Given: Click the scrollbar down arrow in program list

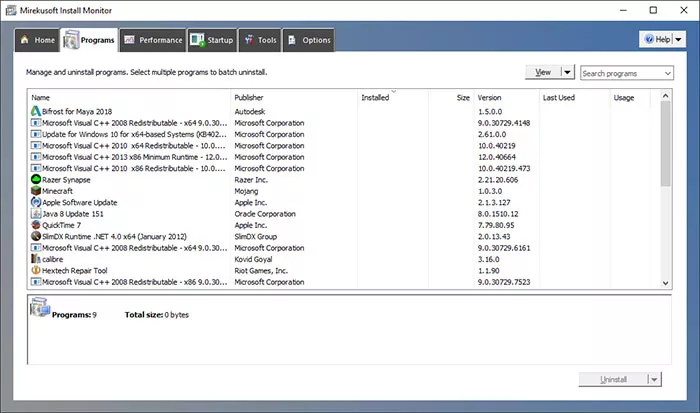Looking at the screenshot, I should point(665,283).
